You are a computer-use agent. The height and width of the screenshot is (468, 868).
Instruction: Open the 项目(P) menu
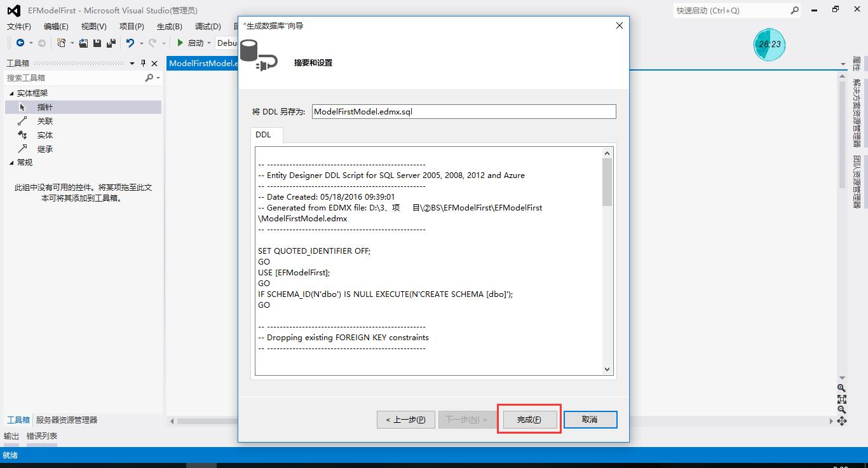point(132,26)
